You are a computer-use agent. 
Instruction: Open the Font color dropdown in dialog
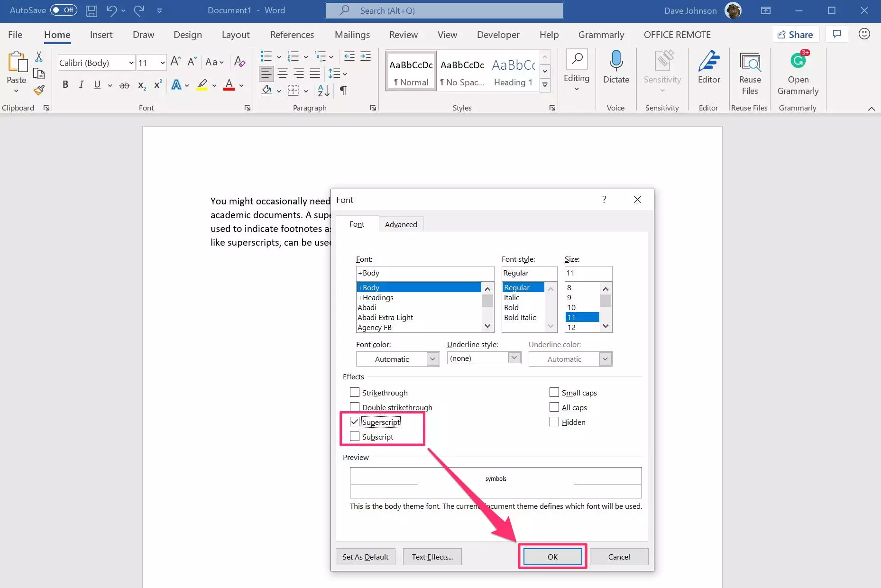point(432,359)
